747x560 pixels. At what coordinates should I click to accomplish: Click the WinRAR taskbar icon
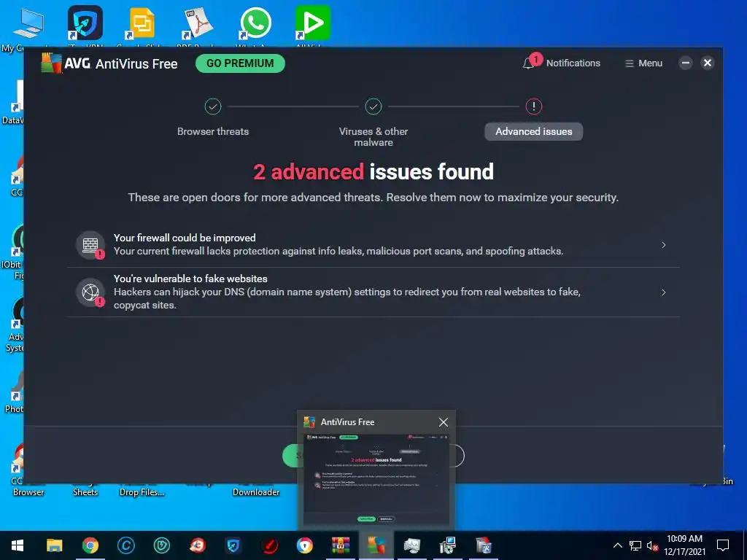click(341, 545)
